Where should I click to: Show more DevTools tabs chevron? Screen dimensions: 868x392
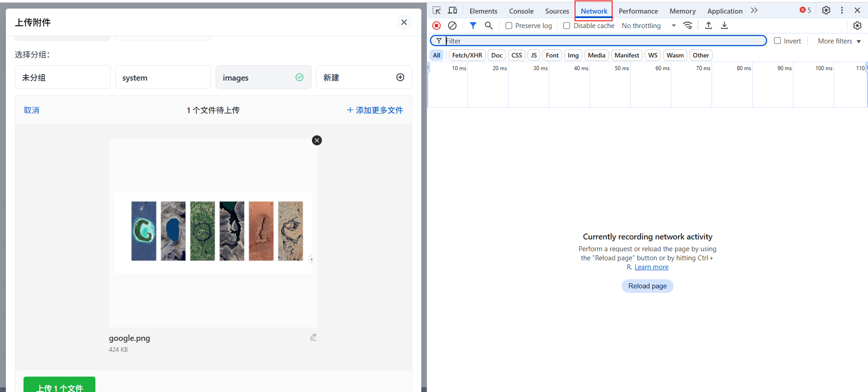(754, 10)
